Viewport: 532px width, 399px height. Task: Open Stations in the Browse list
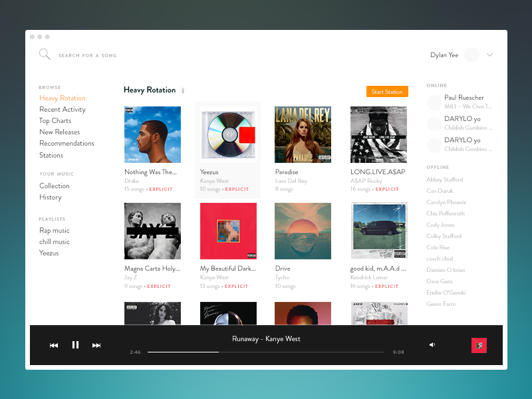[51, 155]
